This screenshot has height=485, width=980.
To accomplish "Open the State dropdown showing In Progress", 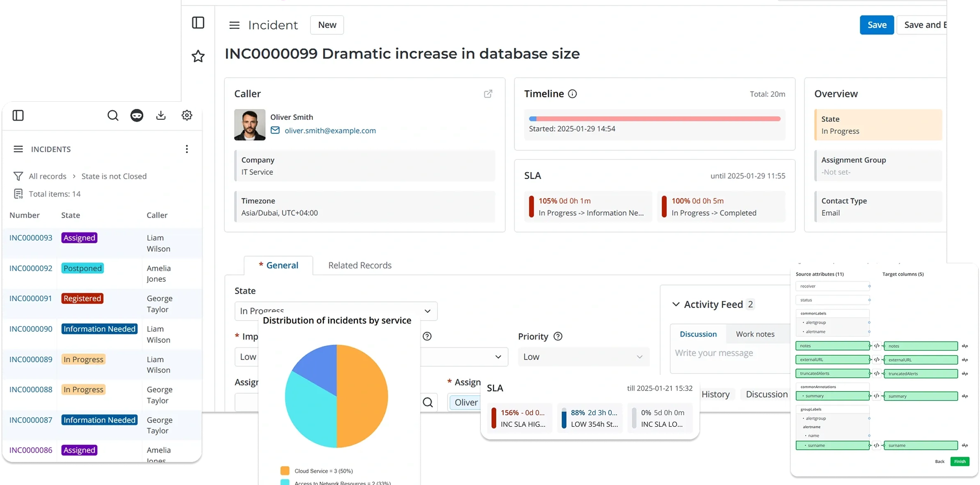I will (x=336, y=311).
